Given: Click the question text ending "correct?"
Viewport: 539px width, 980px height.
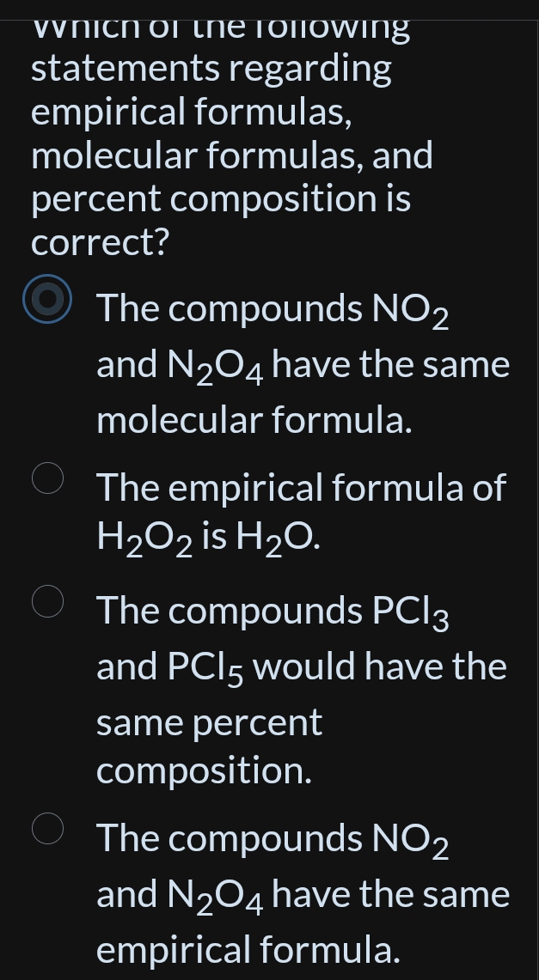Looking at the screenshot, I should click(100, 242).
